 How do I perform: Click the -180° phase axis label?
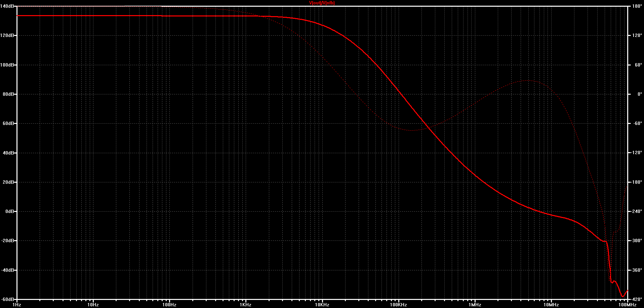637,182
